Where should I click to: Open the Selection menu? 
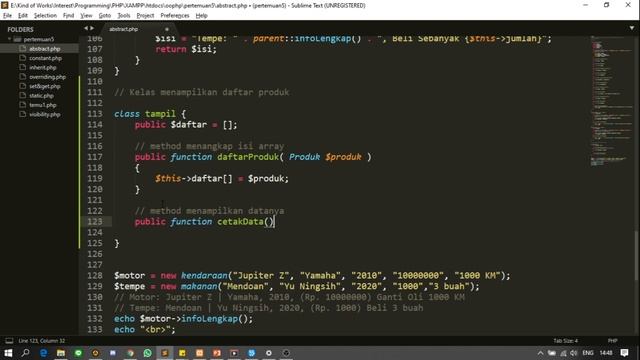click(x=45, y=16)
